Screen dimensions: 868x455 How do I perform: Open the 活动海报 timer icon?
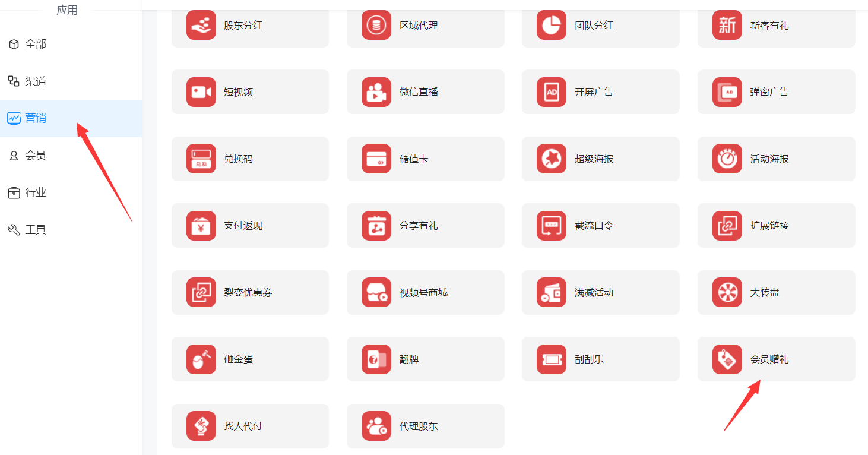point(727,159)
